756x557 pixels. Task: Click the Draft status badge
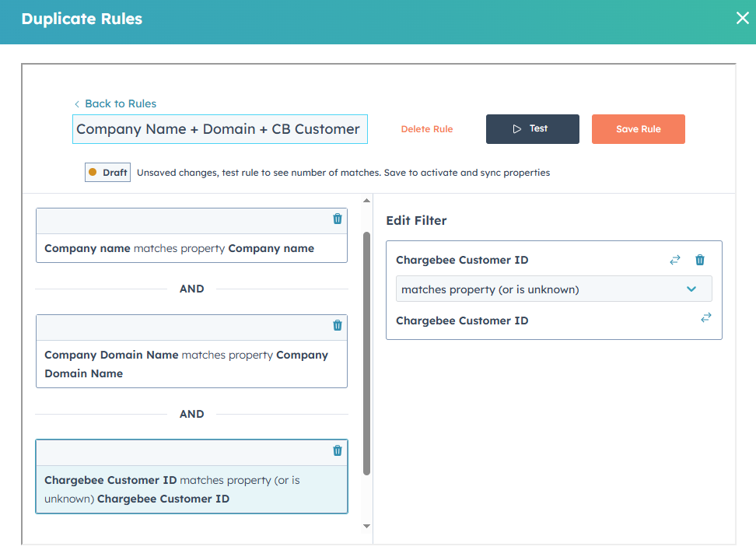tap(108, 173)
